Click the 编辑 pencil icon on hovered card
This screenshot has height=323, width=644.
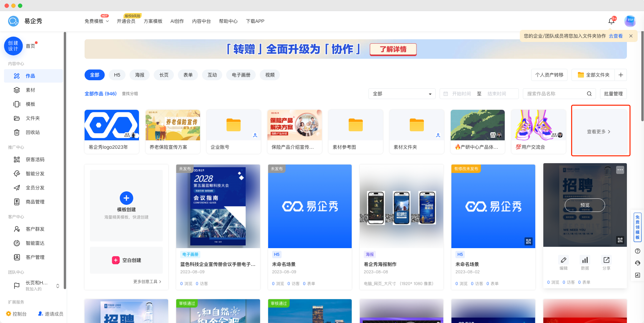(x=563, y=260)
